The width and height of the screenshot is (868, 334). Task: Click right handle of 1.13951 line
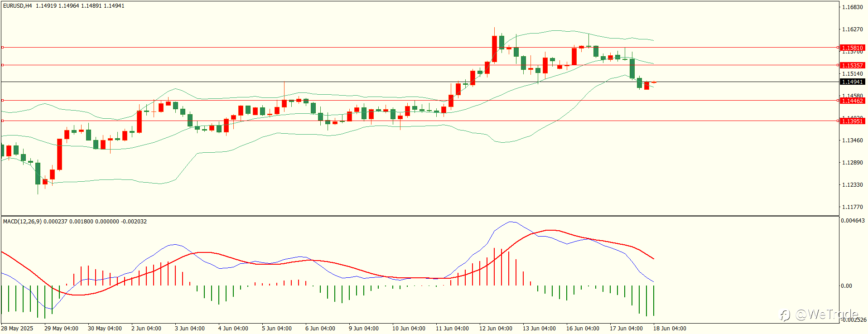tap(838, 121)
